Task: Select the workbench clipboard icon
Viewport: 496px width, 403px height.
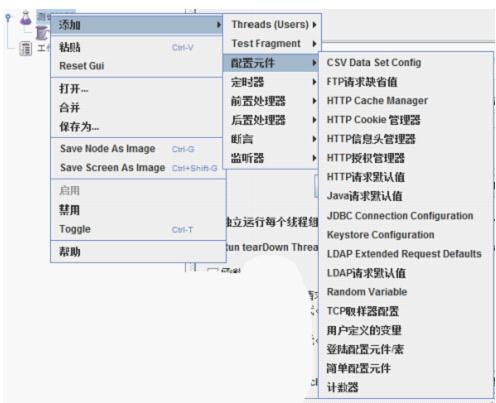Action: (25, 49)
